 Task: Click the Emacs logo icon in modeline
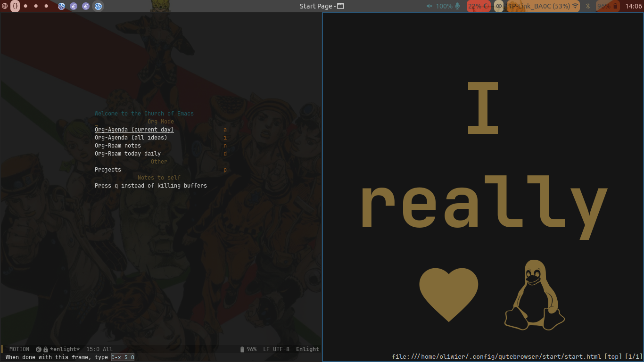pos(39,350)
